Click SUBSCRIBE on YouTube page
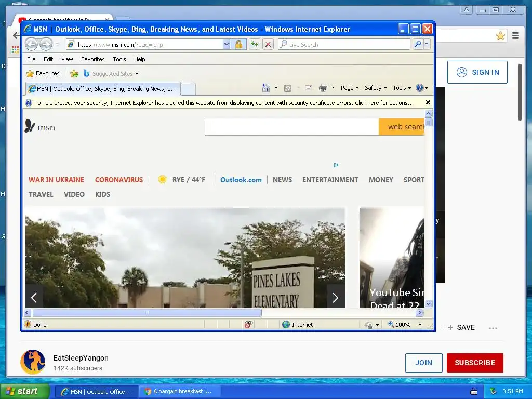532x399 pixels. tap(475, 363)
